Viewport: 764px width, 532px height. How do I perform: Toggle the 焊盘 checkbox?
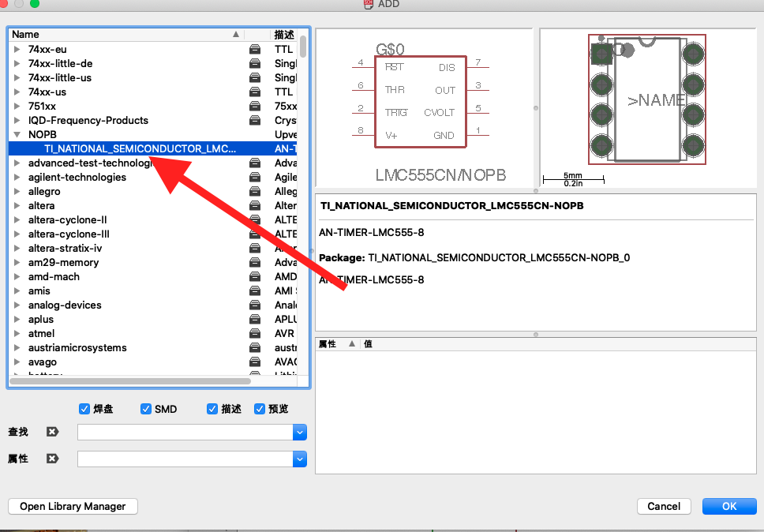(84, 409)
